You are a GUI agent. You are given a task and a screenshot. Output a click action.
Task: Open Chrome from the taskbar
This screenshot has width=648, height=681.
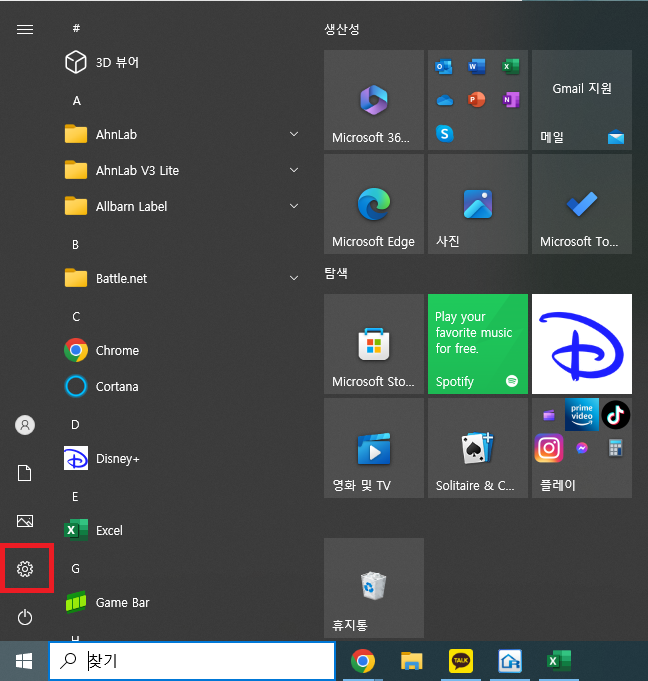click(363, 661)
